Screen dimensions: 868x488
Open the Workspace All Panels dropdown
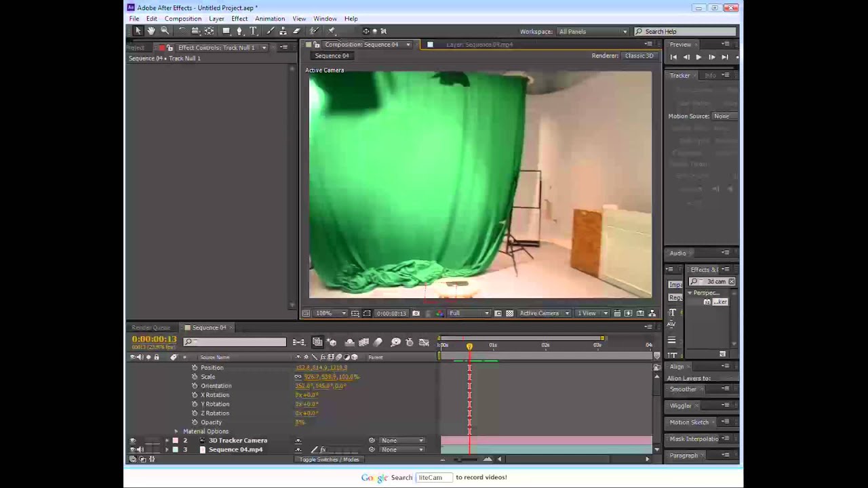pos(593,31)
